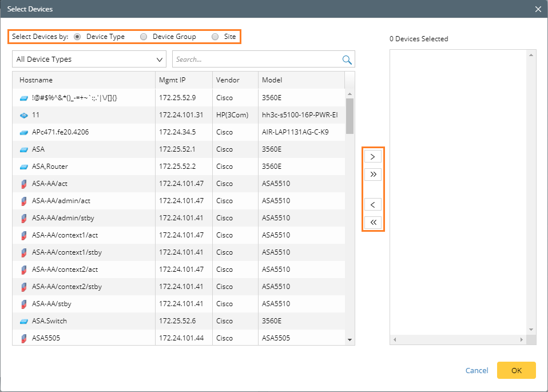Choose the Site radio option

click(x=215, y=37)
